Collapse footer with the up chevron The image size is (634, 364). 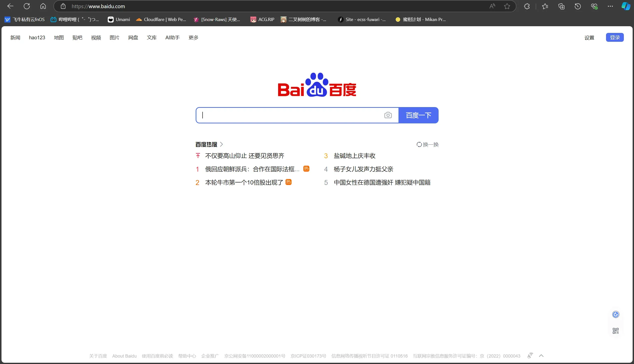[x=541, y=356]
